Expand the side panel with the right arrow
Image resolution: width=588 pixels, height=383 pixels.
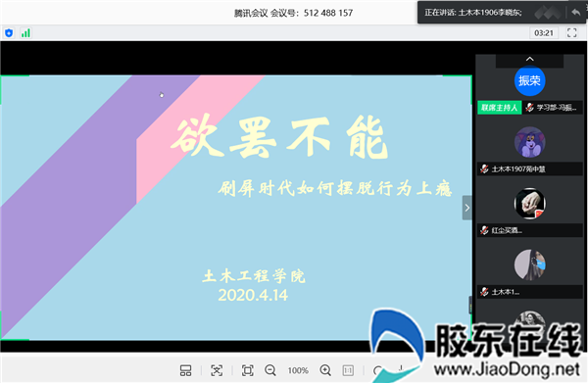466,208
